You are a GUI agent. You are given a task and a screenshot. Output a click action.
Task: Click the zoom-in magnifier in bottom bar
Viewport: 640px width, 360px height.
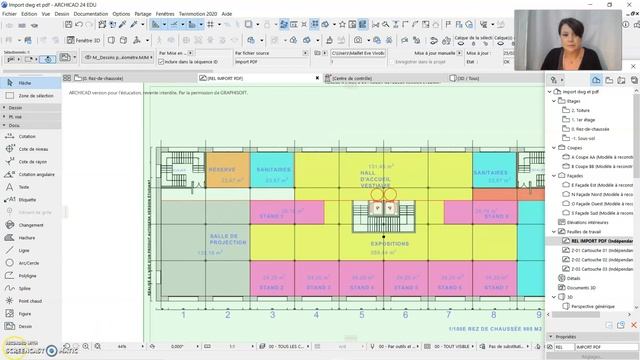[86, 346]
